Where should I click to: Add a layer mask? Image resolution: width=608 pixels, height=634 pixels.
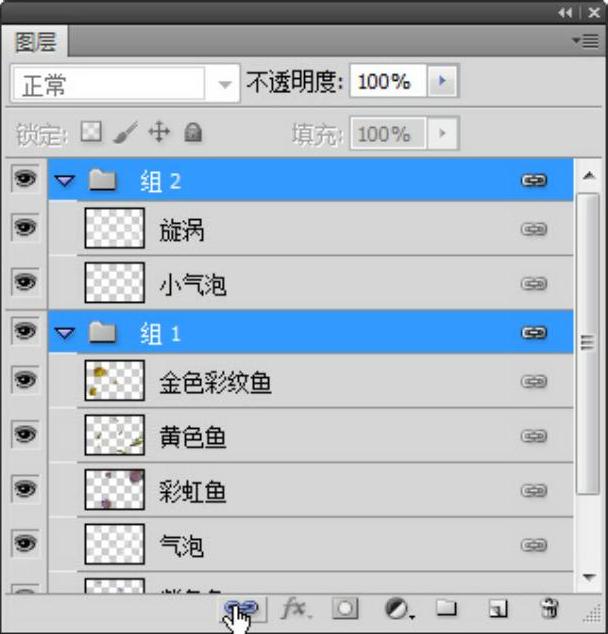click(345, 607)
